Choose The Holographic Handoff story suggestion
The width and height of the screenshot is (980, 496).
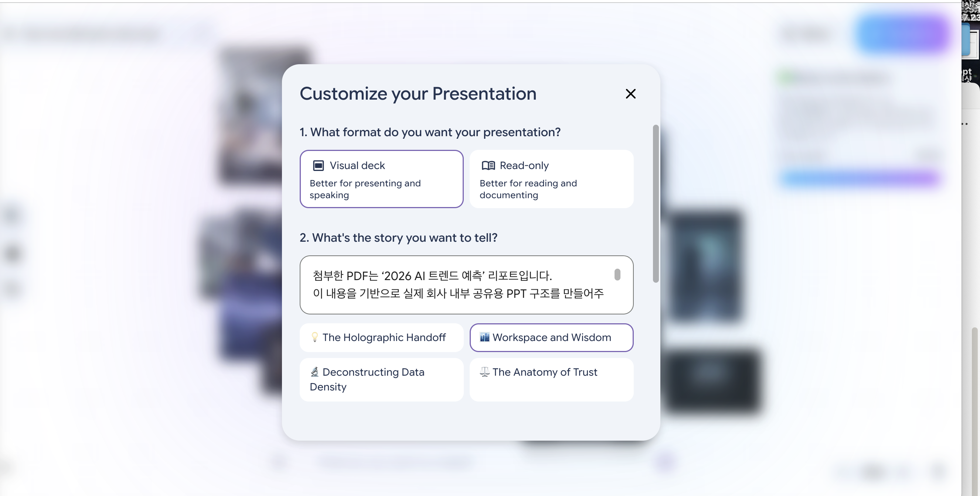click(x=381, y=338)
